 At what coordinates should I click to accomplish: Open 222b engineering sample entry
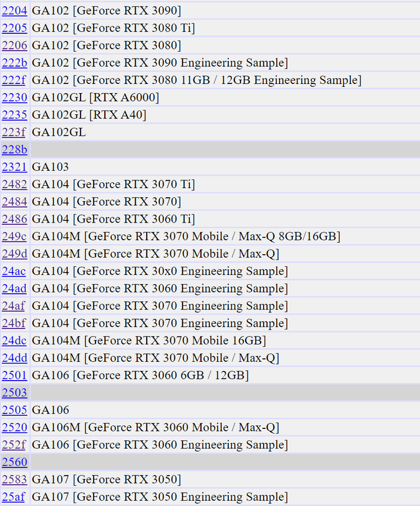[14, 63]
